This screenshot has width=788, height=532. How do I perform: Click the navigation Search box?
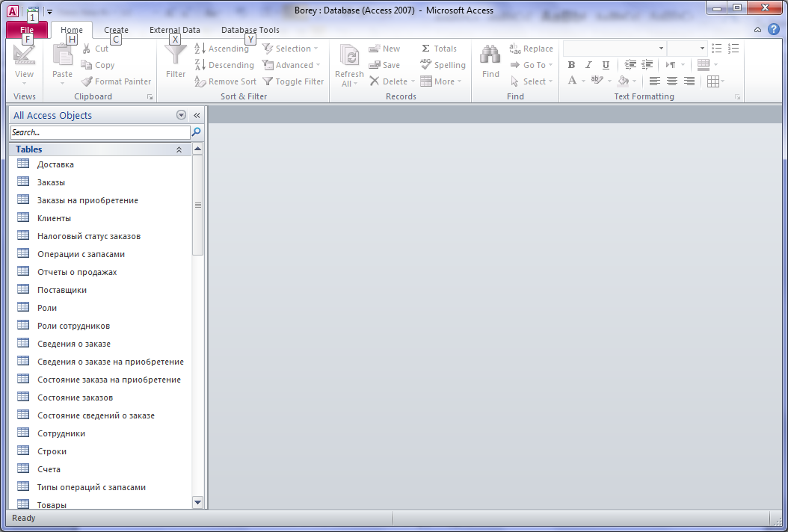pos(100,132)
